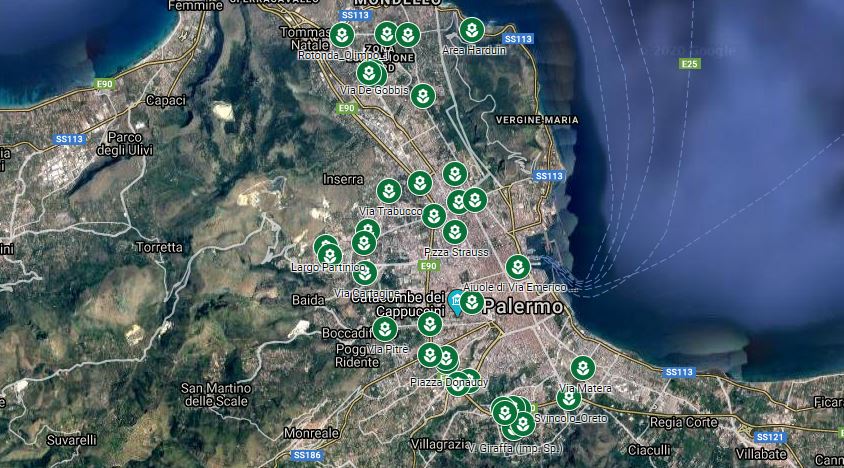Click the Via Trabucco green marker
This screenshot has width=844, height=468.
[x=389, y=190]
